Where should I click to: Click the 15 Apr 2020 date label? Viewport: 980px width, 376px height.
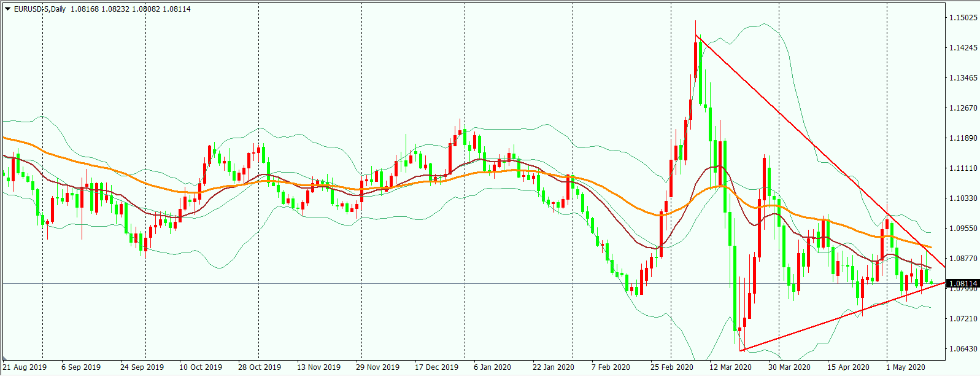point(848,367)
